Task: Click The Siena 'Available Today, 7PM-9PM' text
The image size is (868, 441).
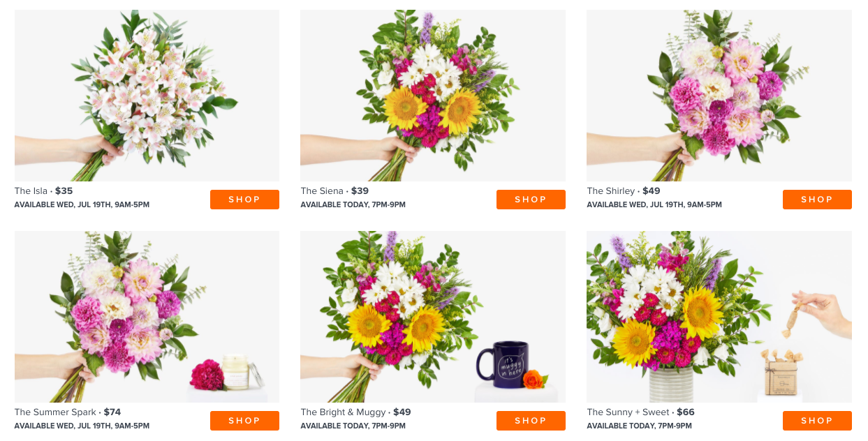Action: tap(353, 205)
